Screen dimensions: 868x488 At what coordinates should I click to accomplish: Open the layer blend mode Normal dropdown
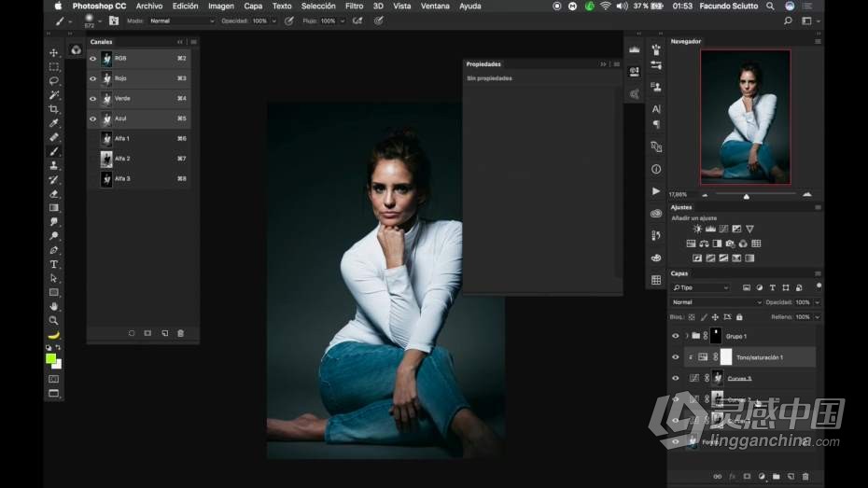[x=716, y=302]
